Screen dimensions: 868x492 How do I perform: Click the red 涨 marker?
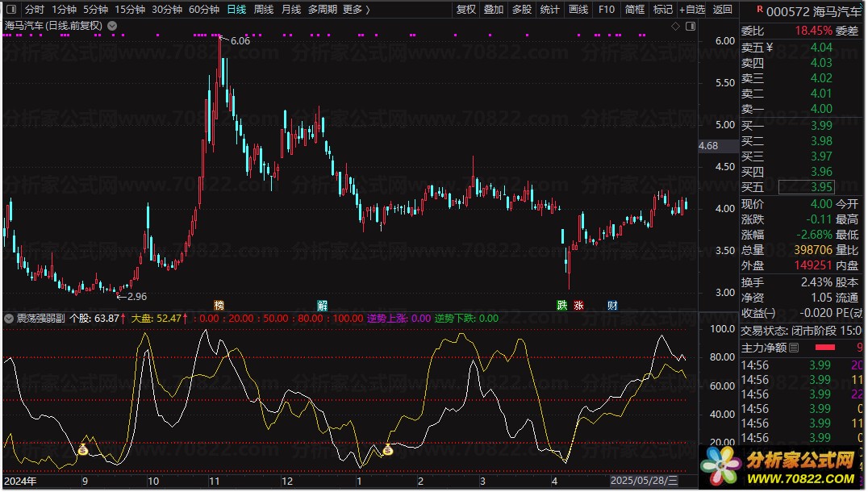point(578,305)
